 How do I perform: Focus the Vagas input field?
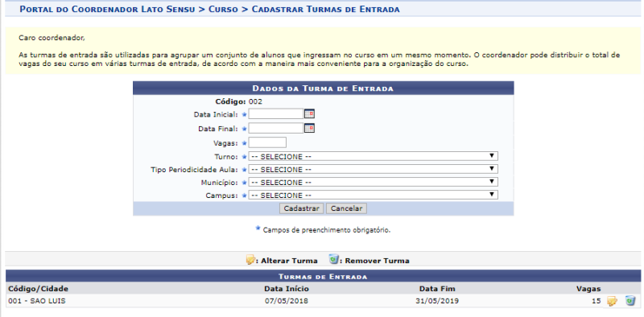pyautogui.click(x=267, y=142)
